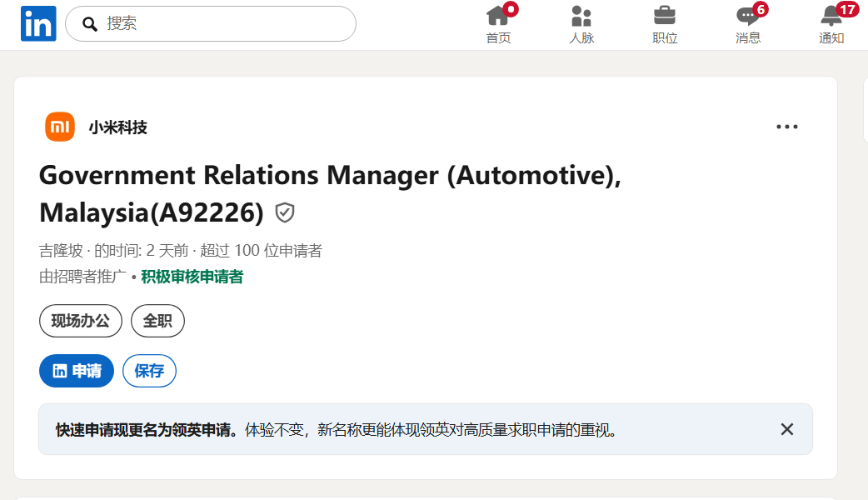
Task: Open 消息 messages tab
Action: (748, 24)
